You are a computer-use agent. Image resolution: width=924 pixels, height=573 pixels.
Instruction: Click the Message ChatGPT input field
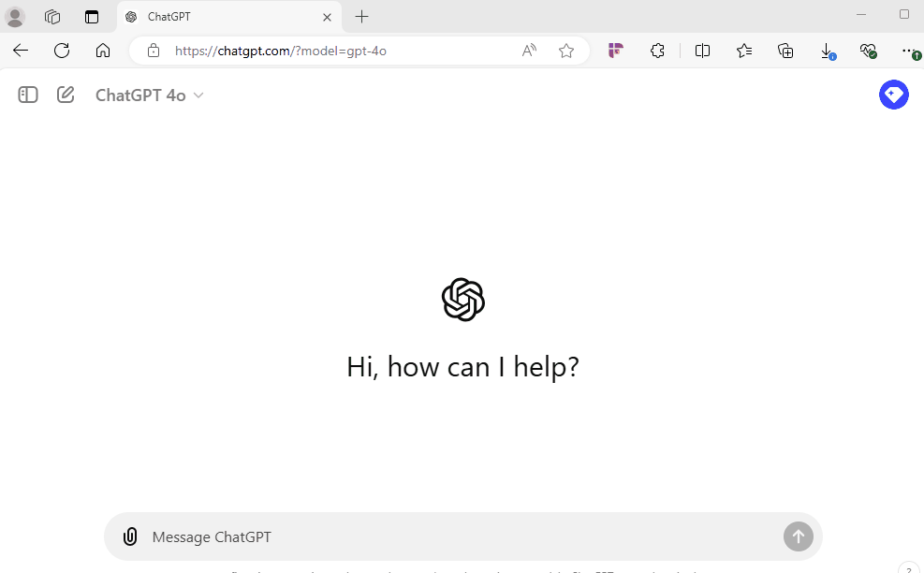pyautogui.click(x=462, y=537)
